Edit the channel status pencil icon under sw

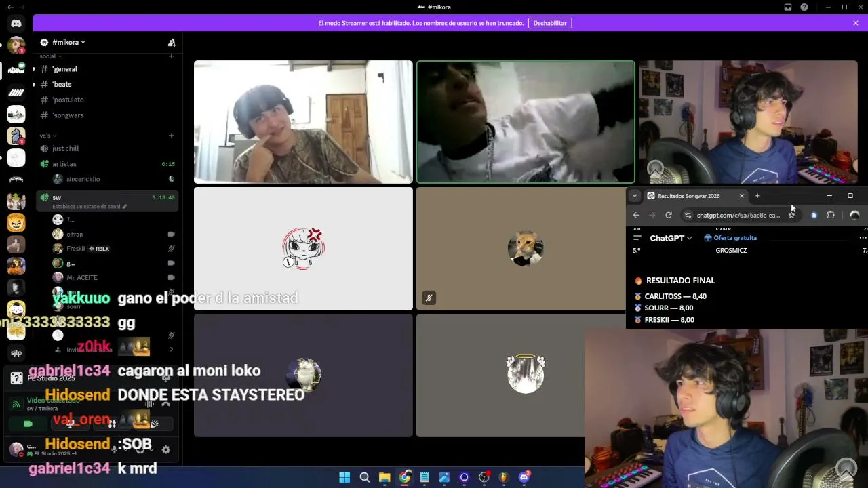pos(125,207)
